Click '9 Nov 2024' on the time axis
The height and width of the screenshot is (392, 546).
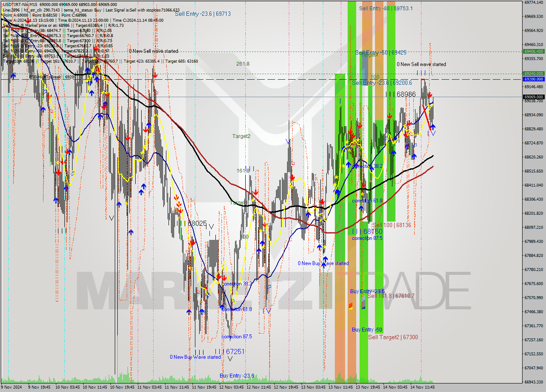[12, 388]
